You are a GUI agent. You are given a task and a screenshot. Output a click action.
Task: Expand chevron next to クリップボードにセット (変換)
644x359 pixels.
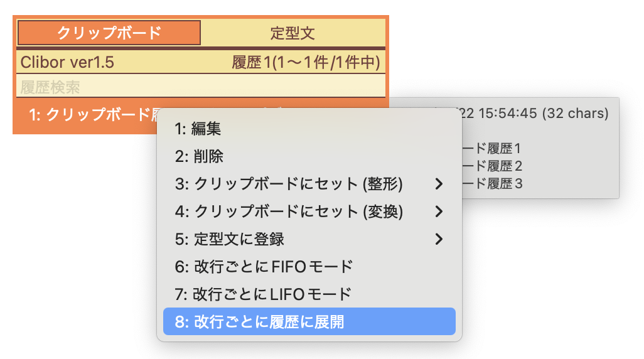pyautogui.click(x=439, y=212)
